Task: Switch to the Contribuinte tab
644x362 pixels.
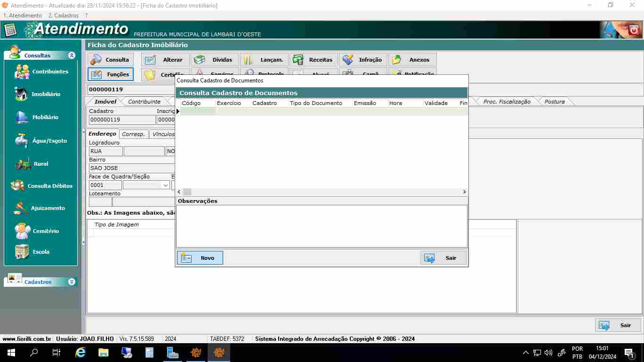Action: 144,102
